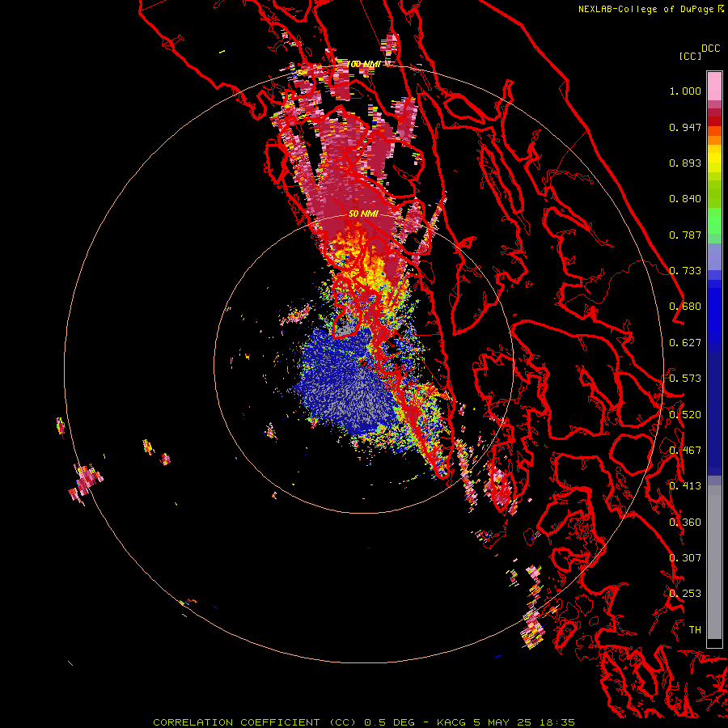Screen dimensions: 728x728
Task: Click the 0.307 color bar value
Action: pyautogui.click(x=685, y=558)
